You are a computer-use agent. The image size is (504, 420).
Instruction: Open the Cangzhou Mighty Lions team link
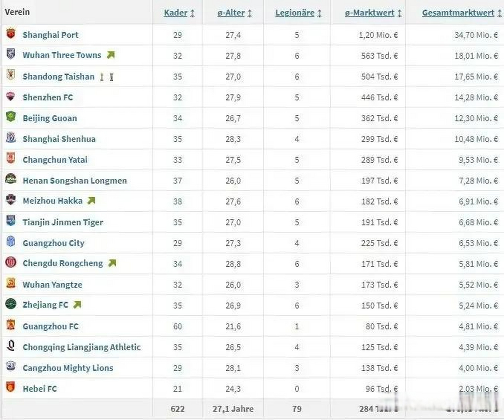68,368
